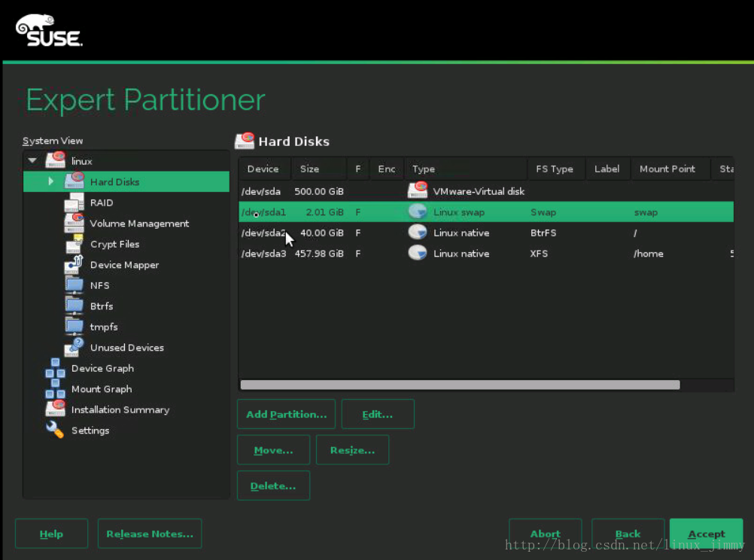Open Volume Management in the tree
Image resolution: width=754 pixels, height=560 pixels.
(x=139, y=224)
